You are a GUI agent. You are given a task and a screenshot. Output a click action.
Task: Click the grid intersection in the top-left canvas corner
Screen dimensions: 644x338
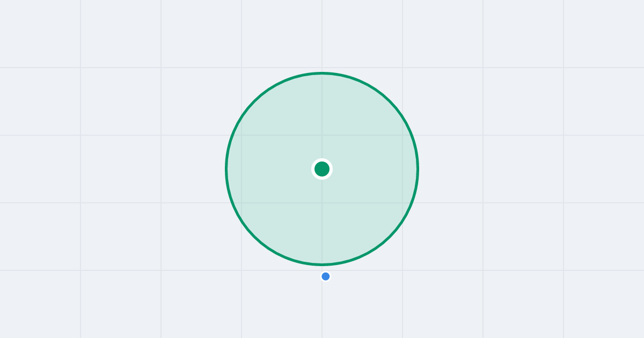(80, 68)
